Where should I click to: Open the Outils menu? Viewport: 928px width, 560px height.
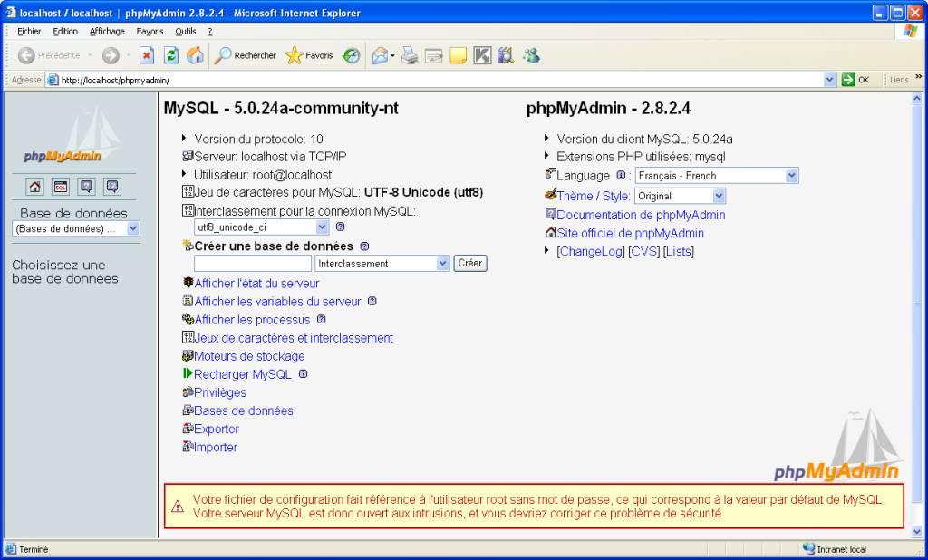185,31
